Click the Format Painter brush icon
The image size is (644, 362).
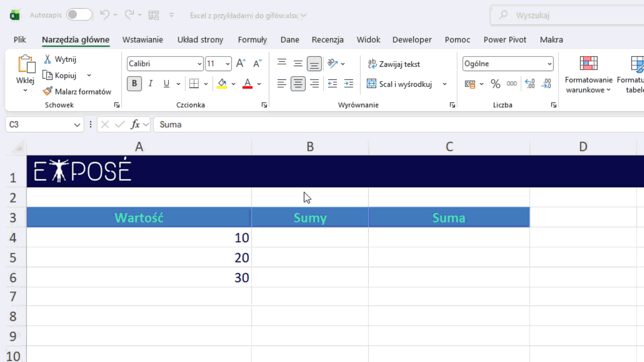(x=48, y=91)
